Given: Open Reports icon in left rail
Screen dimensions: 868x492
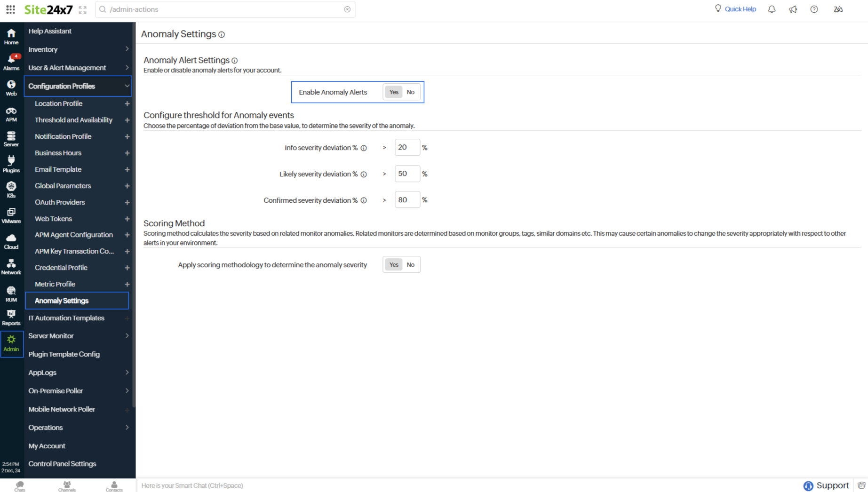Looking at the screenshot, I should [x=11, y=318].
